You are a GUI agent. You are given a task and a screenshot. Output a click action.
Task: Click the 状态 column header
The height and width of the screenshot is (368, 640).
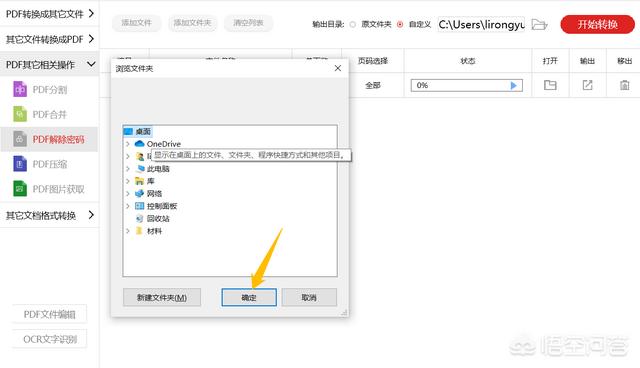coord(468,61)
